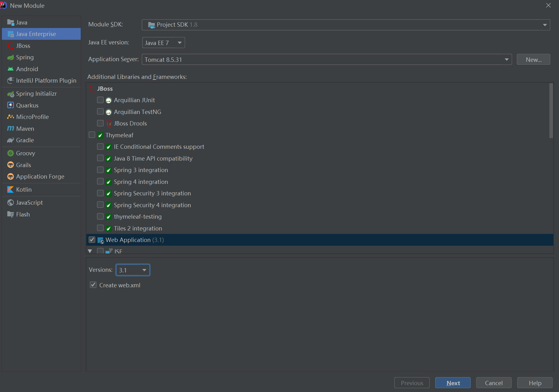This screenshot has width=559, height=392.
Task: Click the Maven m icon
Action: (11, 129)
